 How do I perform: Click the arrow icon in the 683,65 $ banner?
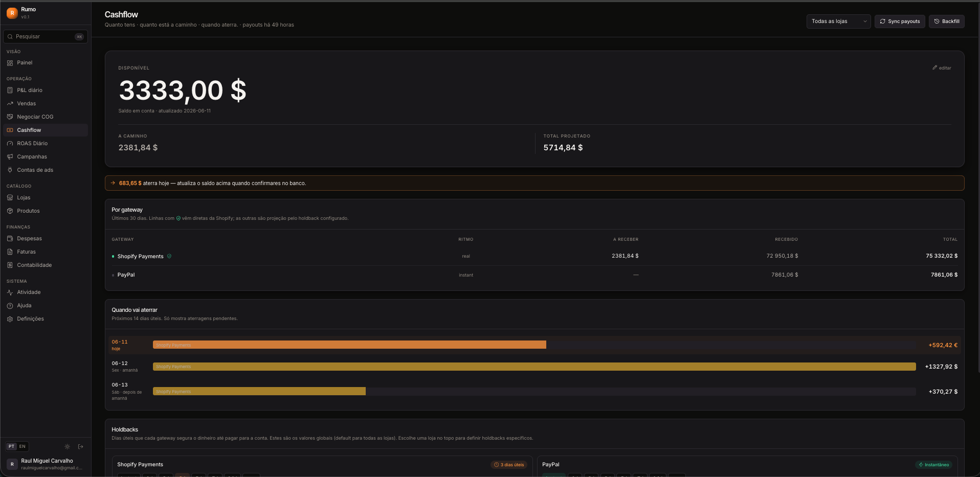click(x=113, y=183)
